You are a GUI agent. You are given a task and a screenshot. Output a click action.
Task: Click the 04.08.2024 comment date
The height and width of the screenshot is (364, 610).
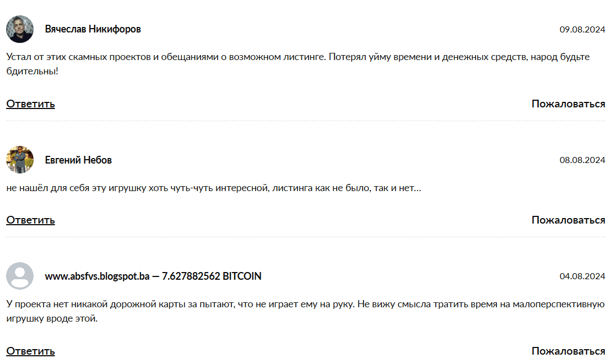pyautogui.click(x=582, y=276)
